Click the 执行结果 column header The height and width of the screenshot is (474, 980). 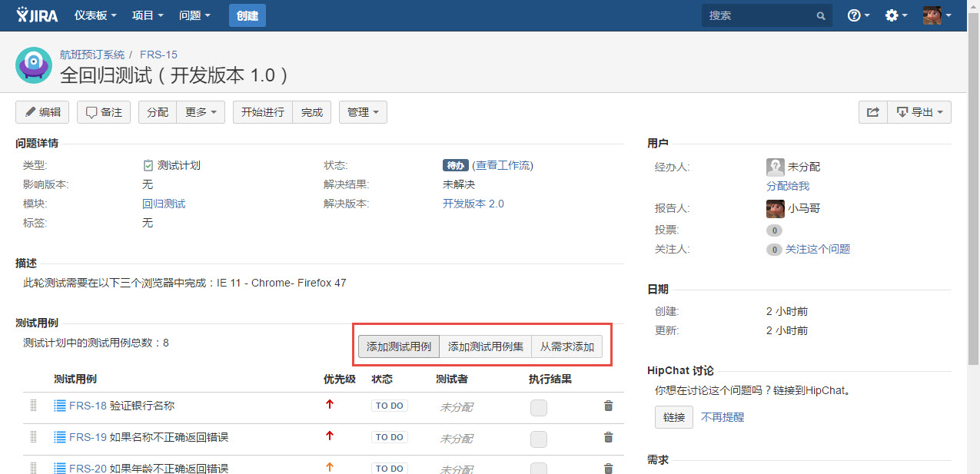[x=550, y=379]
